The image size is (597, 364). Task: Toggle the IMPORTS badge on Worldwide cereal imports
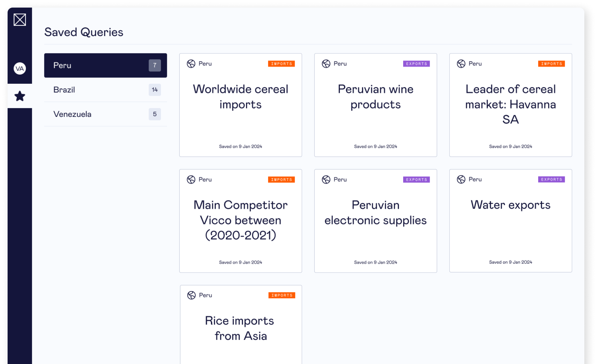point(281,64)
